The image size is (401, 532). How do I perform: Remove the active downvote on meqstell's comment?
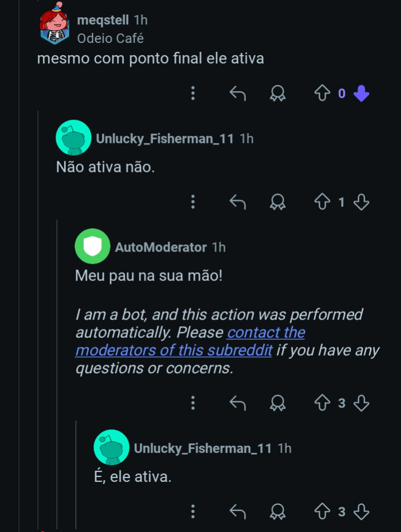tap(361, 93)
